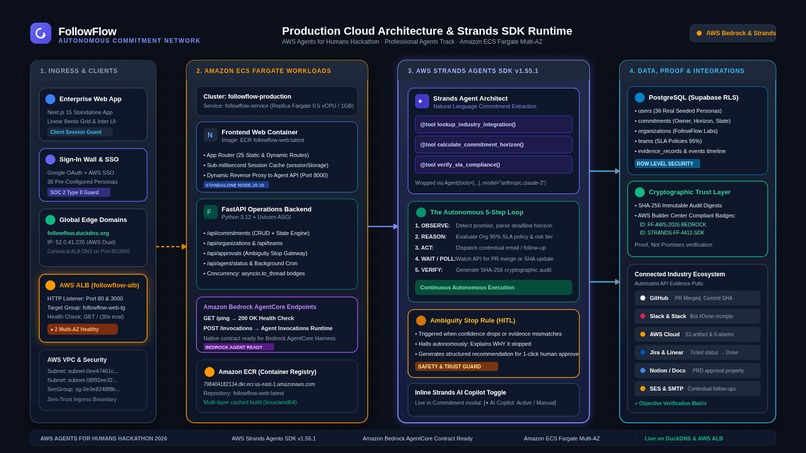Click the Jira & Linear blue dot icon
The width and height of the screenshot is (806, 453).
coord(643,352)
